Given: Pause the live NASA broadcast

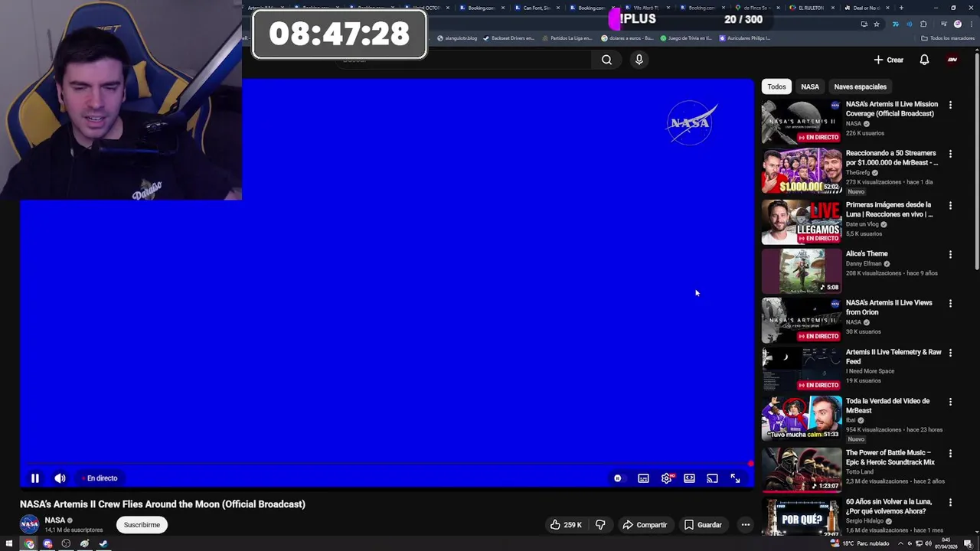Looking at the screenshot, I should click(x=34, y=478).
